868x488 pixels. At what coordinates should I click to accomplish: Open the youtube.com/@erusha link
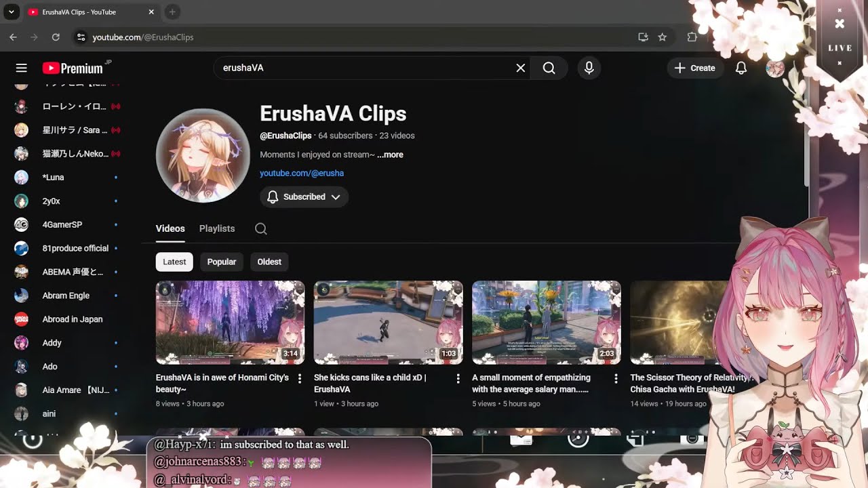[302, 173]
